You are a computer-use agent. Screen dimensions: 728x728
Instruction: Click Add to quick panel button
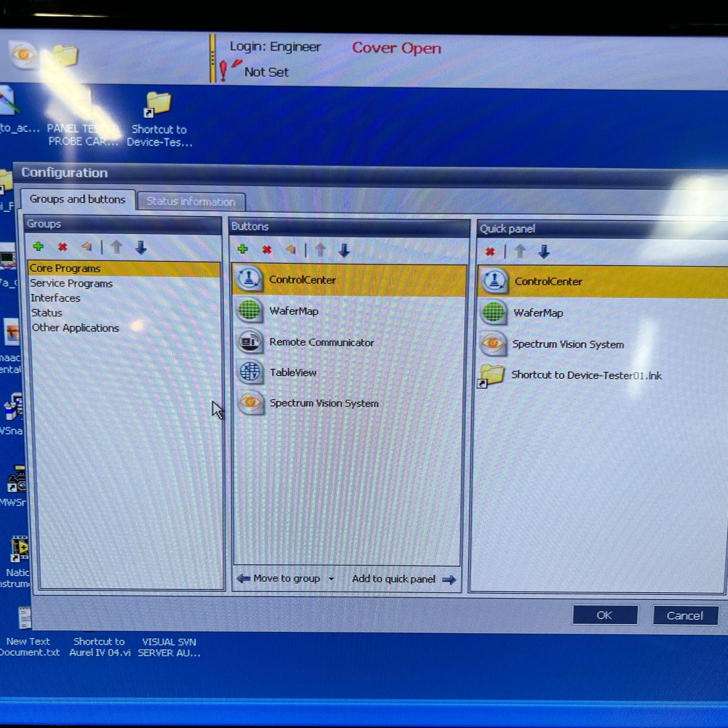(404, 579)
